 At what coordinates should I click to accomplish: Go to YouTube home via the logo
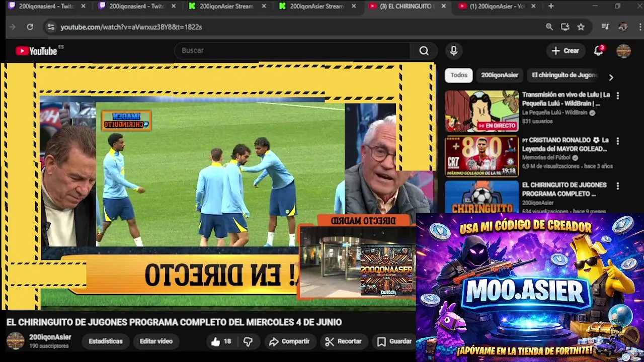pos(36,51)
